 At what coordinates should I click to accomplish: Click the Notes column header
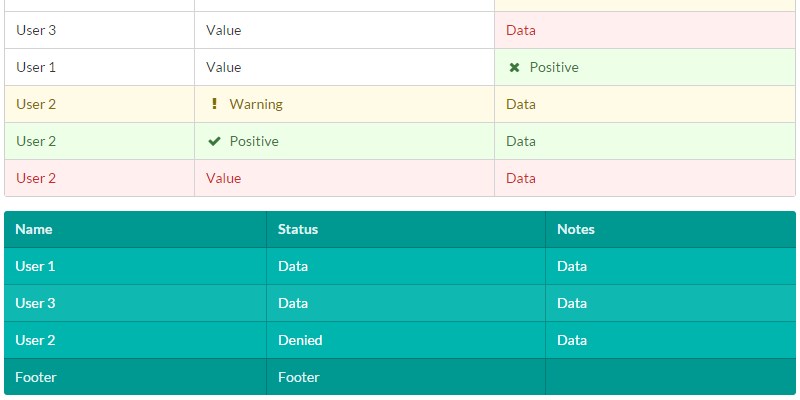[x=576, y=229]
